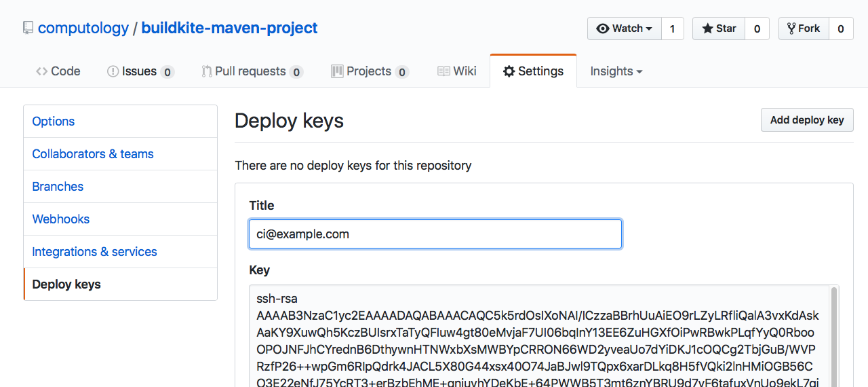Expand the Insights dropdown tab
Image resolution: width=868 pixels, height=387 pixels.
[x=616, y=71]
